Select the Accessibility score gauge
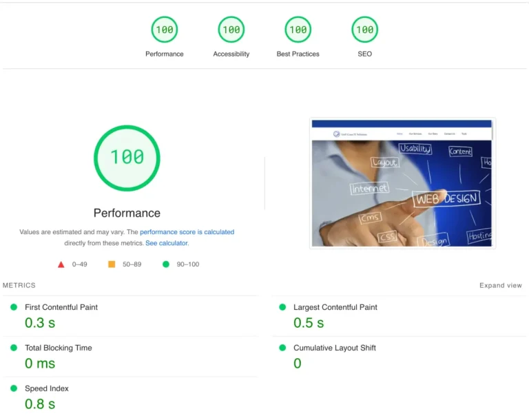Image resolution: width=529 pixels, height=420 pixels. point(231,30)
